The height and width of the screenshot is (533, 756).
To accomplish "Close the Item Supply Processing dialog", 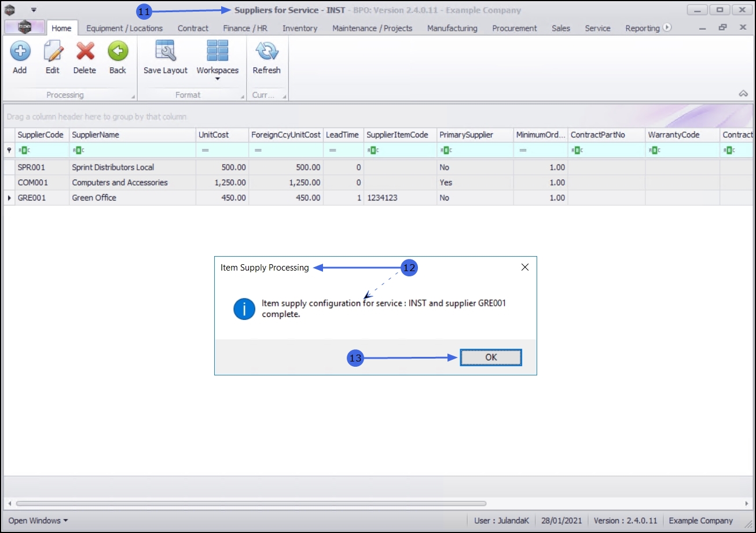I will coord(525,267).
